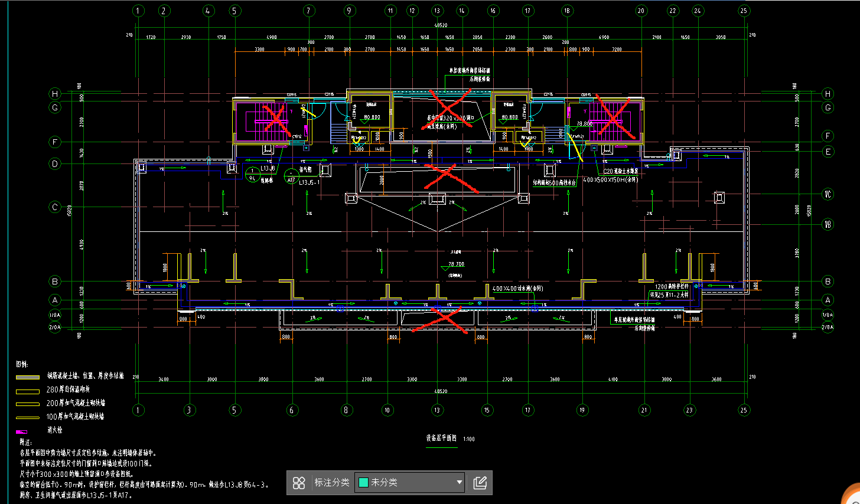
Task: Select axis bubble 18
Action: [x=567, y=11]
